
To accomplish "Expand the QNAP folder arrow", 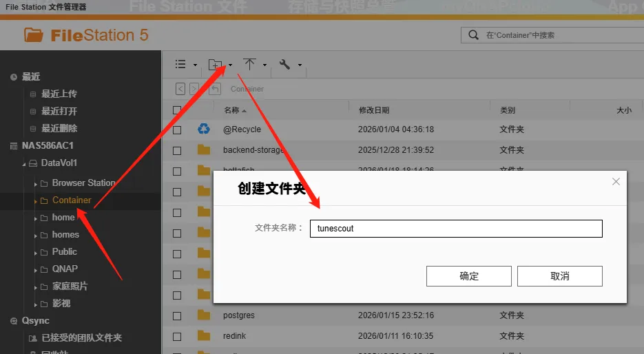I will 35,270.
